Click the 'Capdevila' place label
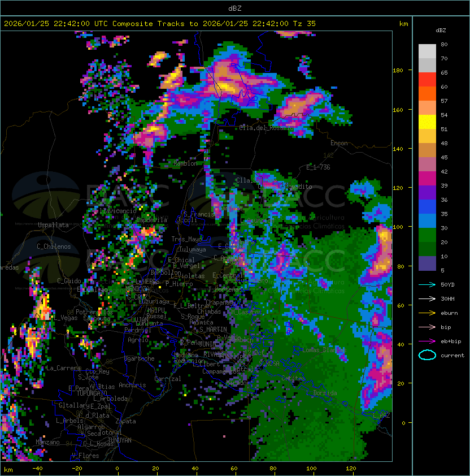Screen dimensions: 470x476 click(x=151, y=220)
